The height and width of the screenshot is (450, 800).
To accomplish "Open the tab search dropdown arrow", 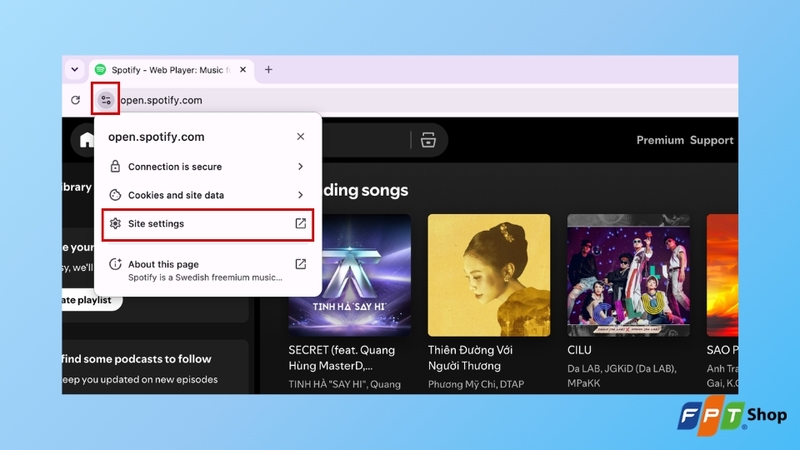I will [x=74, y=69].
